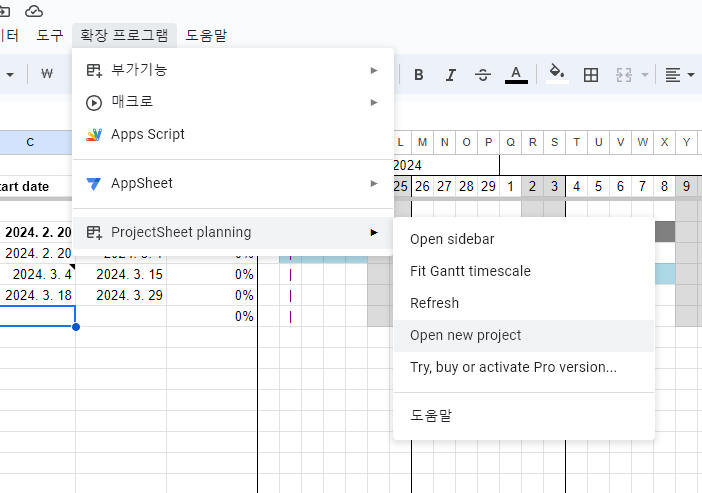The width and height of the screenshot is (702, 493).
Task: Expand the 매크로 submenu arrow
Action: click(374, 103)
